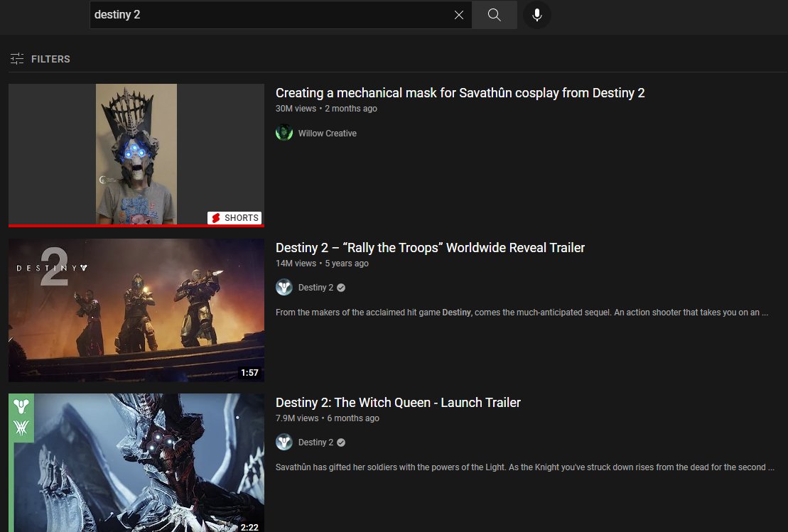Click '7.9M views • 6 months ago' text
The height and width of the screenshot is (532, 788).
point(327,418)
